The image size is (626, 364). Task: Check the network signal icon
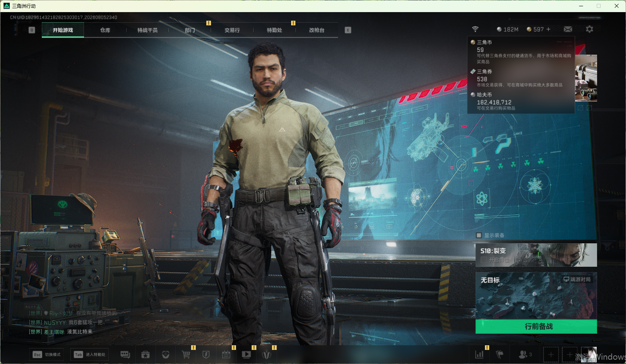point(475,29)
